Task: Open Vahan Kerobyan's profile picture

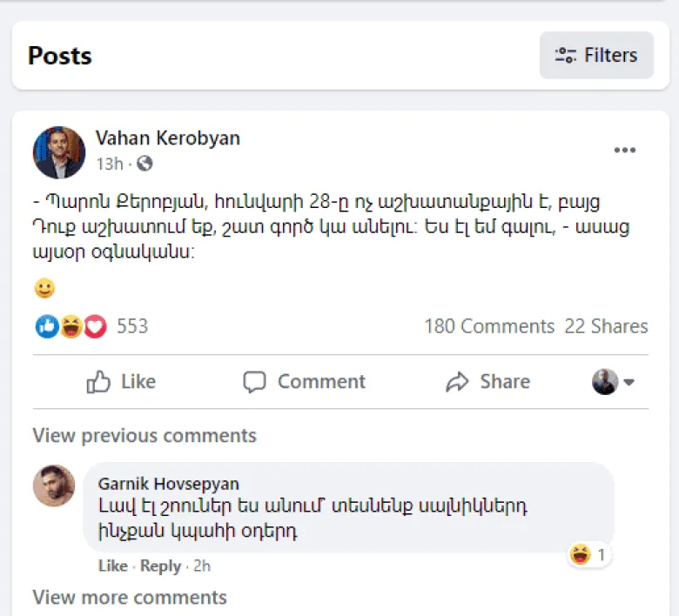Action: click(59, 152)
